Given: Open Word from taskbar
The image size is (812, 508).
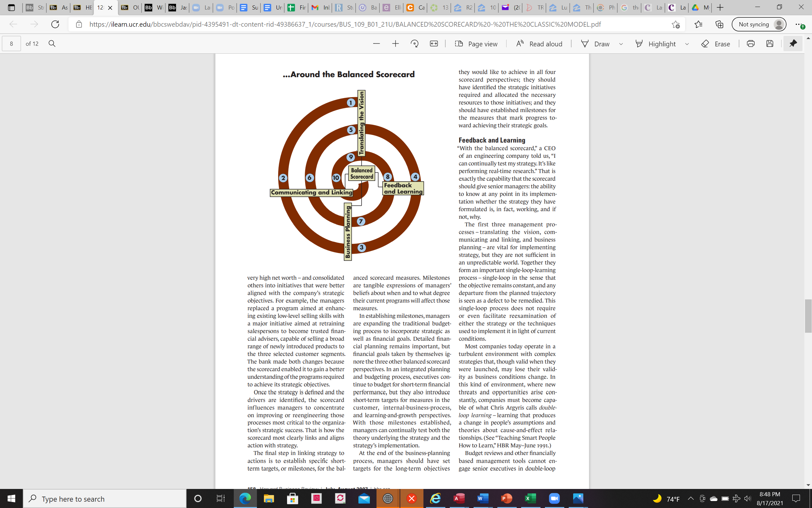Looking at the screenshot, I should click(x=483, y=498).
